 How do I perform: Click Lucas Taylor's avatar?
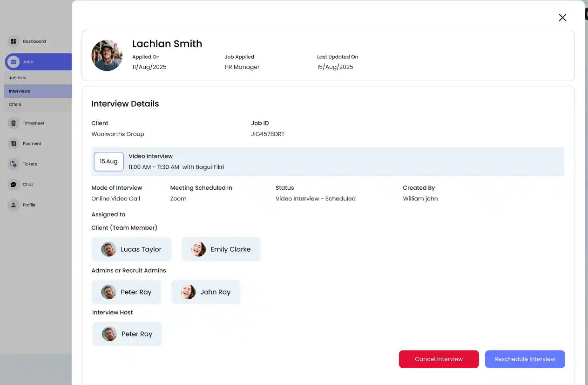[x=108, y=249]
